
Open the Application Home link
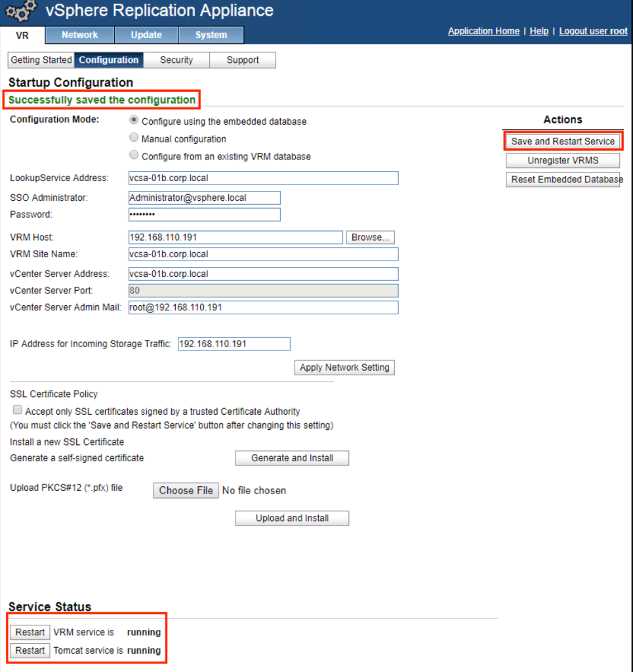pos(483,31)
